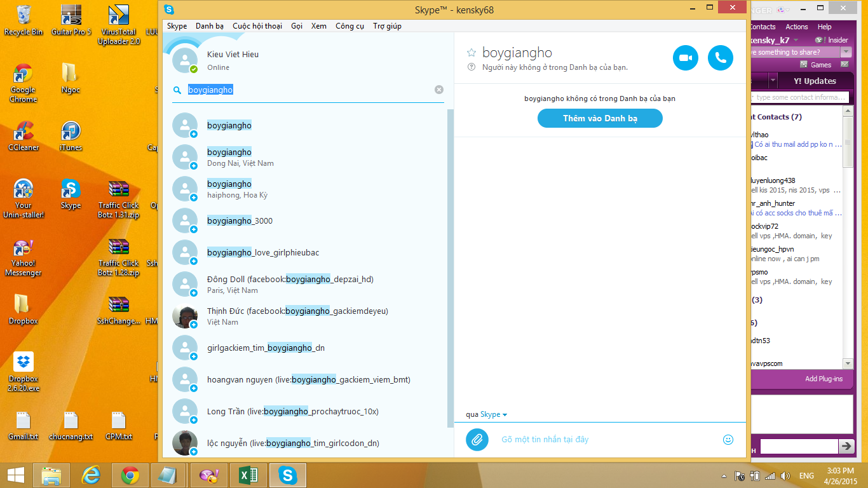Open the emoticon picker in the message box
The width and height of the screenshot is (868, 488).
pyautogui.click(x=728, y=439)
